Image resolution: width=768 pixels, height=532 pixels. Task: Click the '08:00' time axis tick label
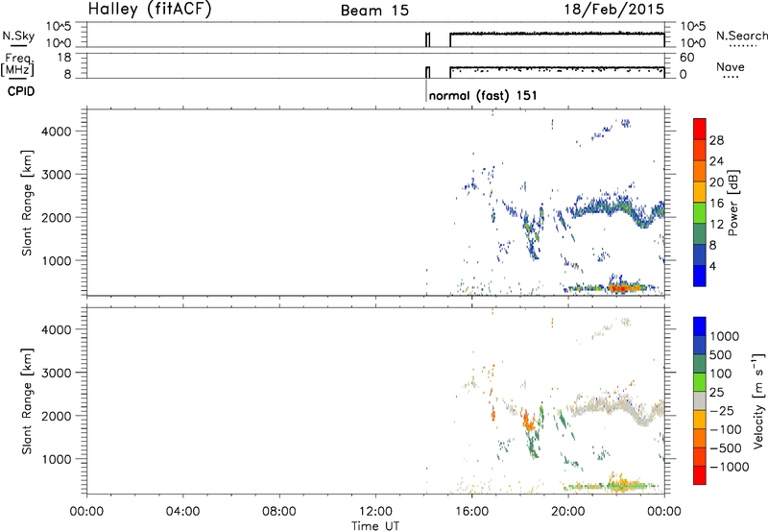pyautogui.click(x=279, y=512)
